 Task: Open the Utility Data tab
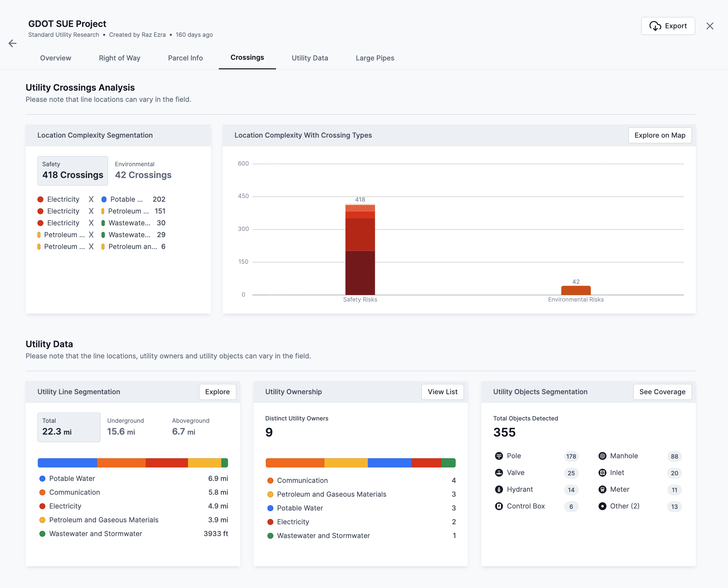click(309, 58)
